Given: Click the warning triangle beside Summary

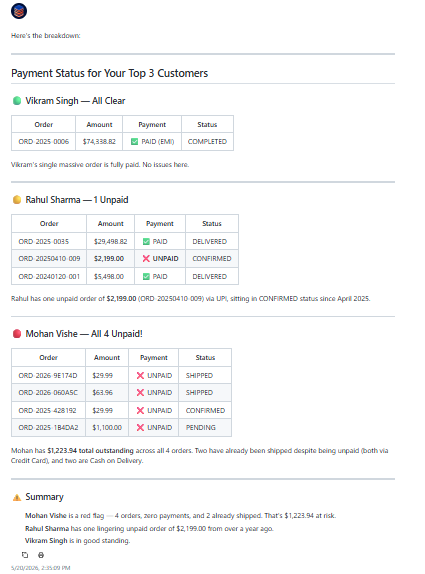Looking at the screenshot, I should pos(17,497).
